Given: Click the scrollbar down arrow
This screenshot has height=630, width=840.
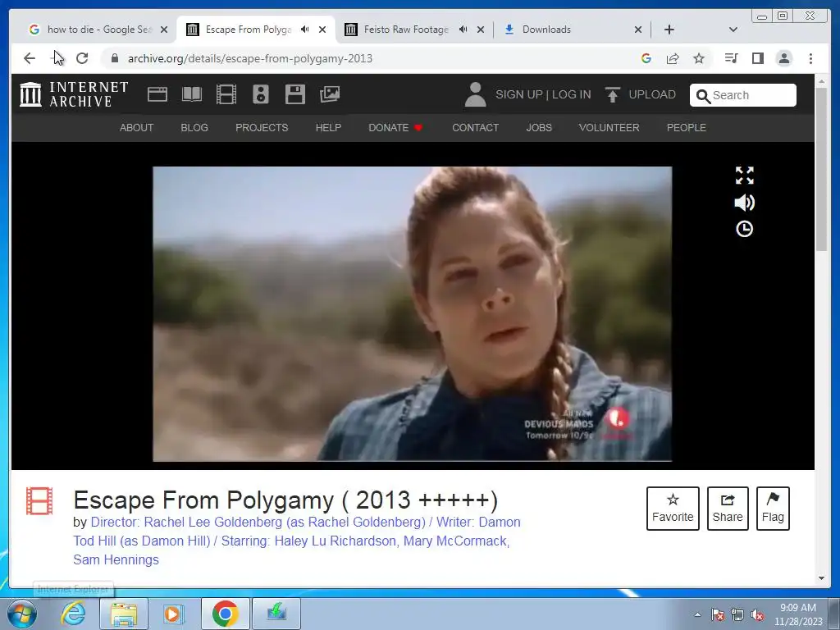Looking at the screenshot, I should pos(821,577).
